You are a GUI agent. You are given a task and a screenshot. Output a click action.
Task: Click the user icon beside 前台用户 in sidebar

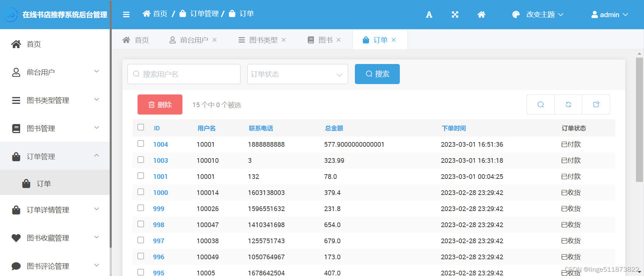[x=16, y=72]
